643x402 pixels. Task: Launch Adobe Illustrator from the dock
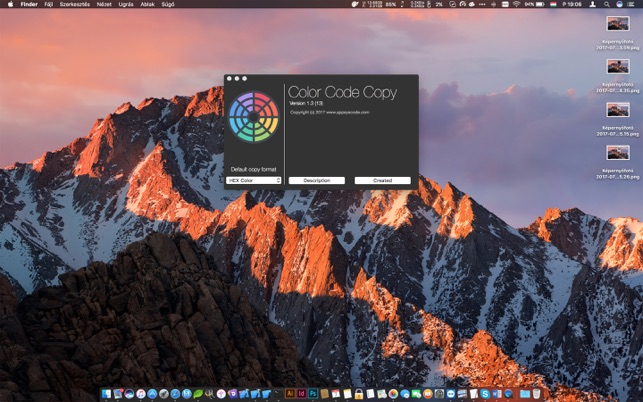(x=290, y=394)
